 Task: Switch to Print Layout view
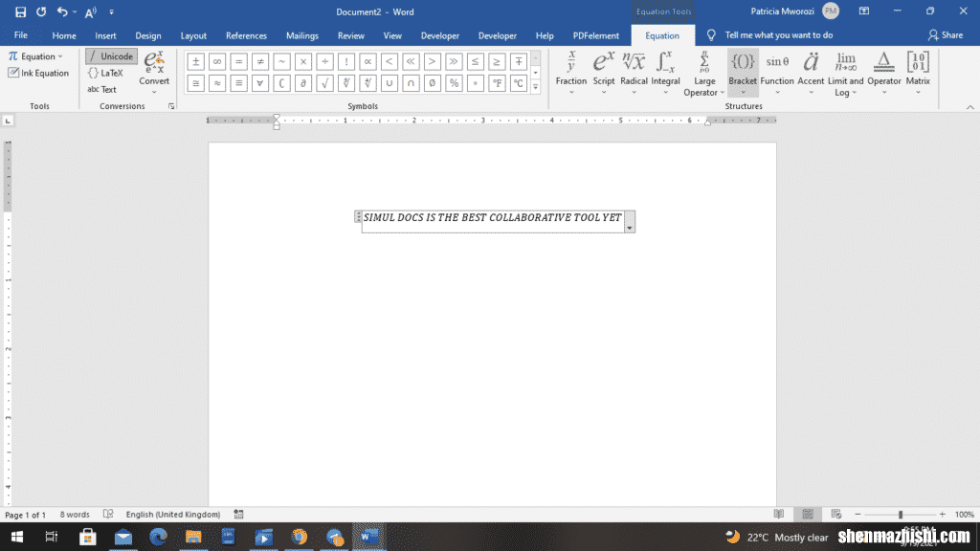[x=808, y=514]
